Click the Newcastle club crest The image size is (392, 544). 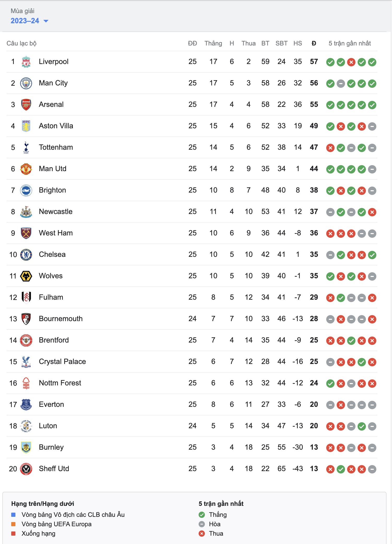point(26,212)
